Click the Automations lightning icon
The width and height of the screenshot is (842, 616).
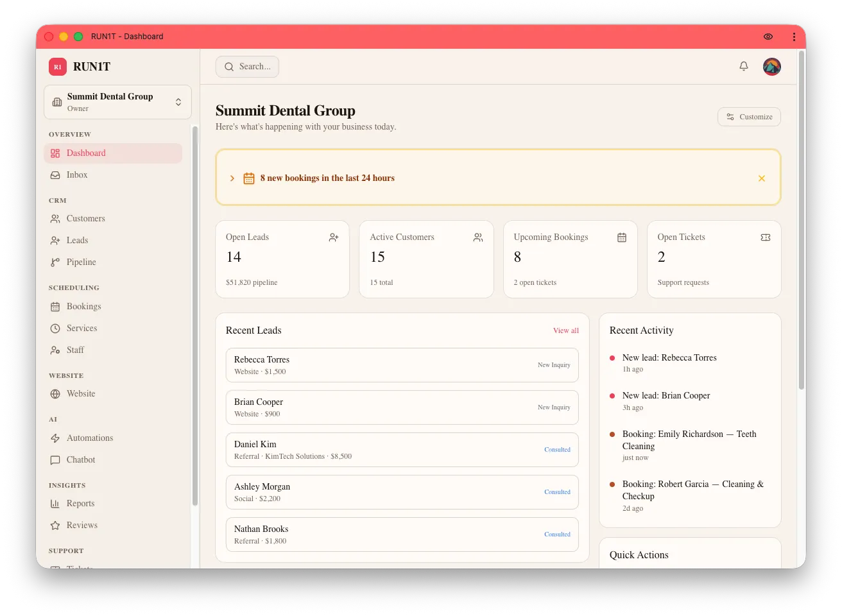point(55,438)
